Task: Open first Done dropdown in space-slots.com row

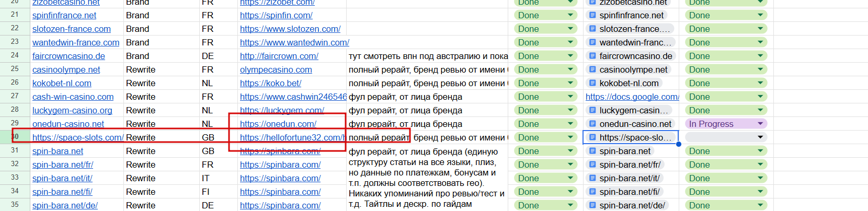Action: (546, 137)
